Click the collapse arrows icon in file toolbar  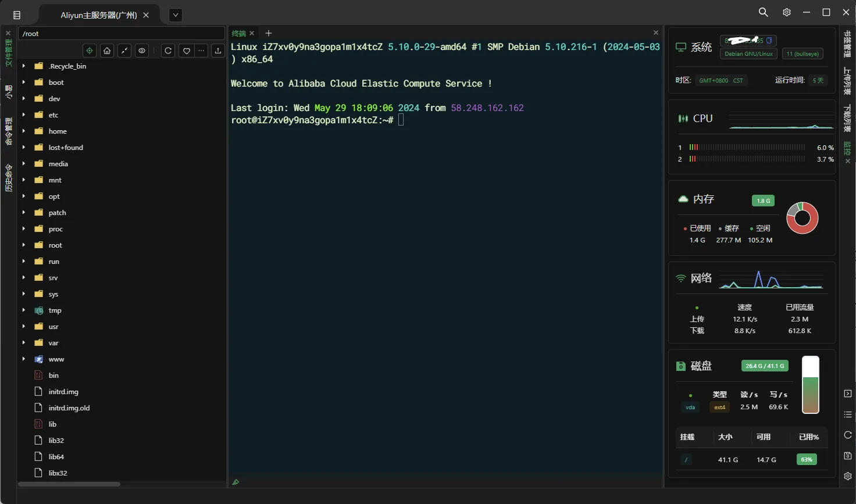[124, 51]
